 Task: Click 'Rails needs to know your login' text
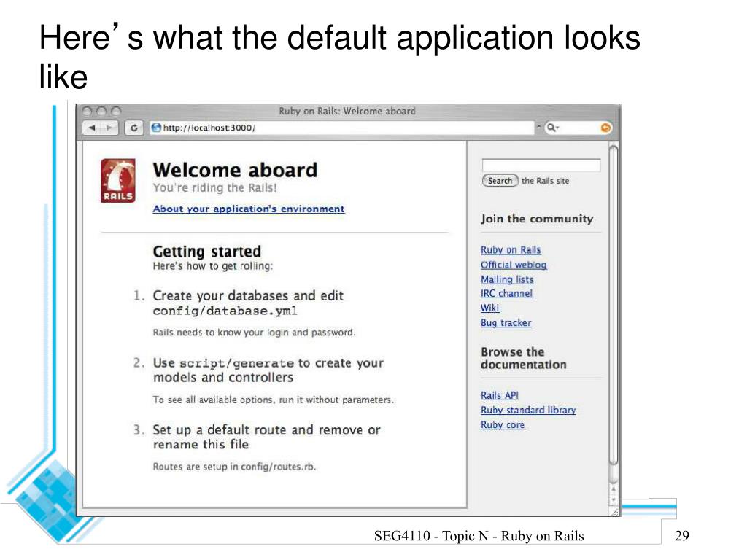tap(254, 332)
